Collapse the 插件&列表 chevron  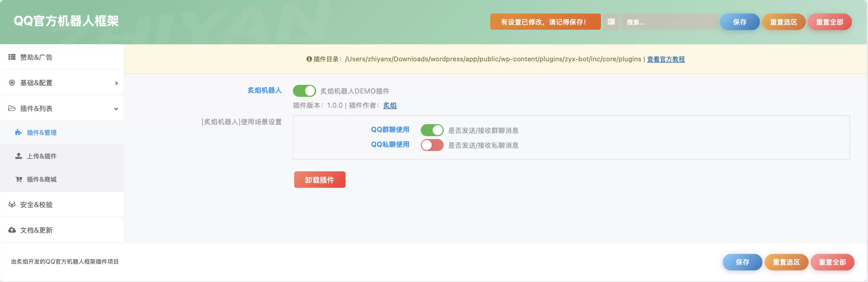116,109
